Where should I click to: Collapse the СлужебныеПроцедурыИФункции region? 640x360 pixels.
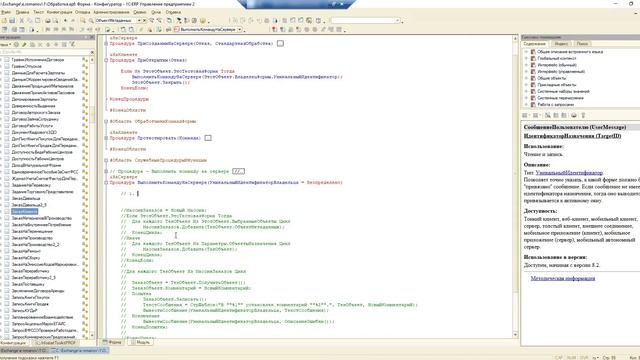tap(106, 160)
